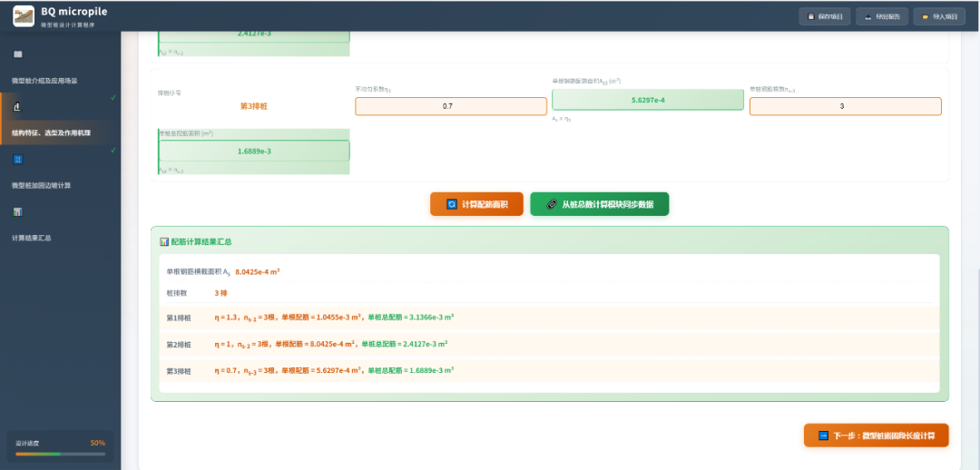Viewport: 980px width, 470px height.
Task: Click the 设计进度 progress bar
Action: tap(60, 454)
